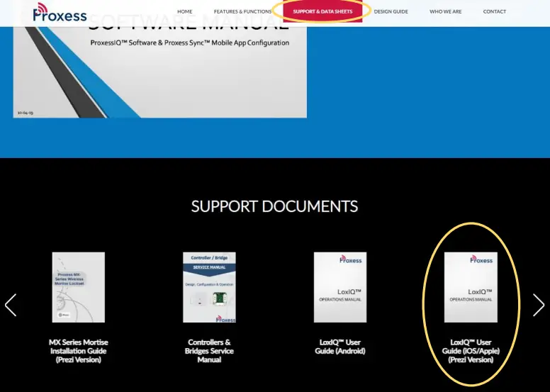
Task: Open Controller / Bridge Service Manual thumbnail
Action: [x=209, y=287]
